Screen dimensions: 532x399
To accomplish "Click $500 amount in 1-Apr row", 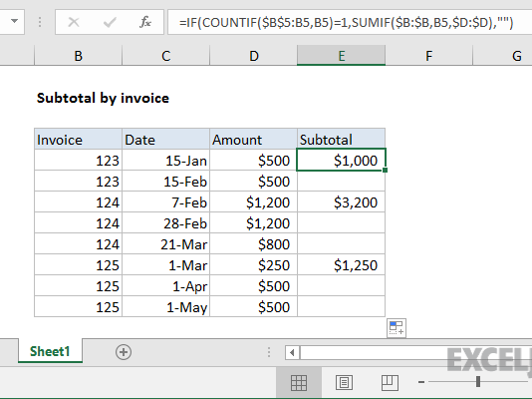I will (253, 285).
